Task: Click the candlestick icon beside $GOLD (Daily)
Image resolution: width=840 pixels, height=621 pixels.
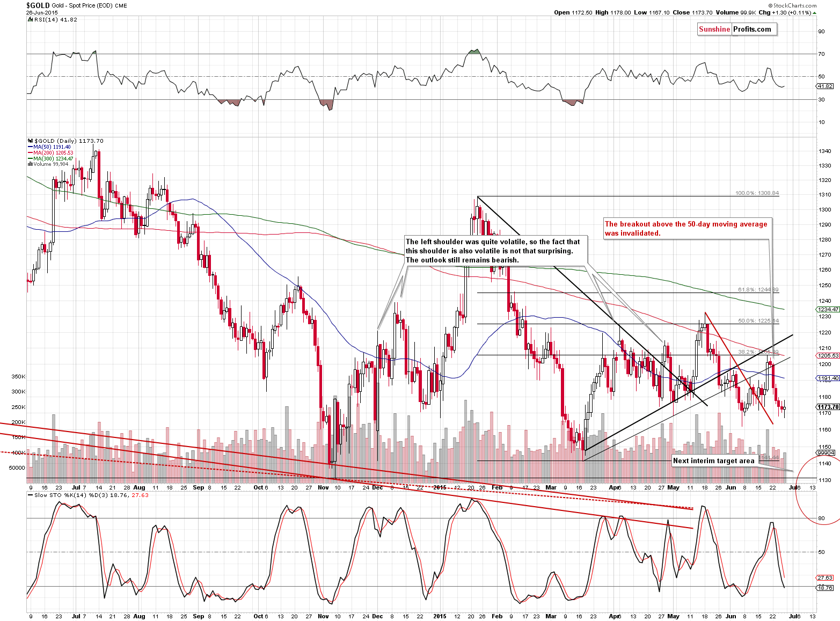Action: pos(30,141)
